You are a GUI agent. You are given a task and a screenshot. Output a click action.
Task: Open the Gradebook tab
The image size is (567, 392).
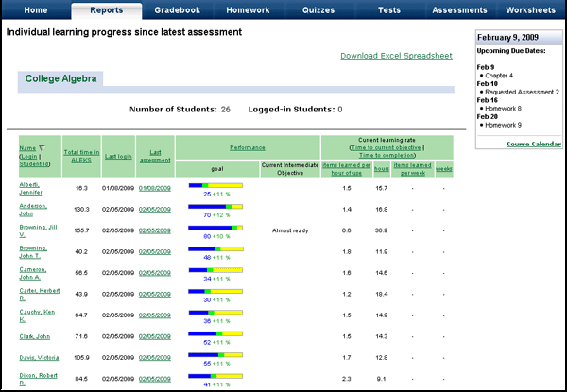point(178,10)
